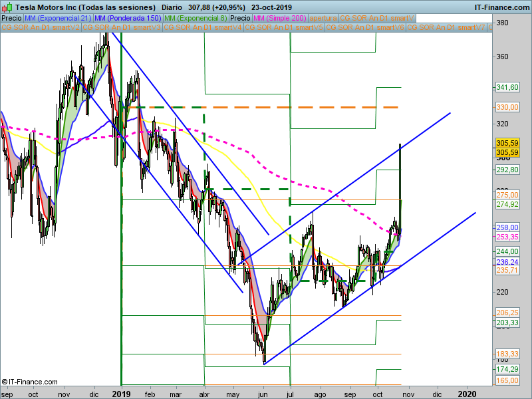The width and height of the screenshot is (532, 399).
Task: Click the 307,88 (+20,95%) quote value
Action: [217, 7]
